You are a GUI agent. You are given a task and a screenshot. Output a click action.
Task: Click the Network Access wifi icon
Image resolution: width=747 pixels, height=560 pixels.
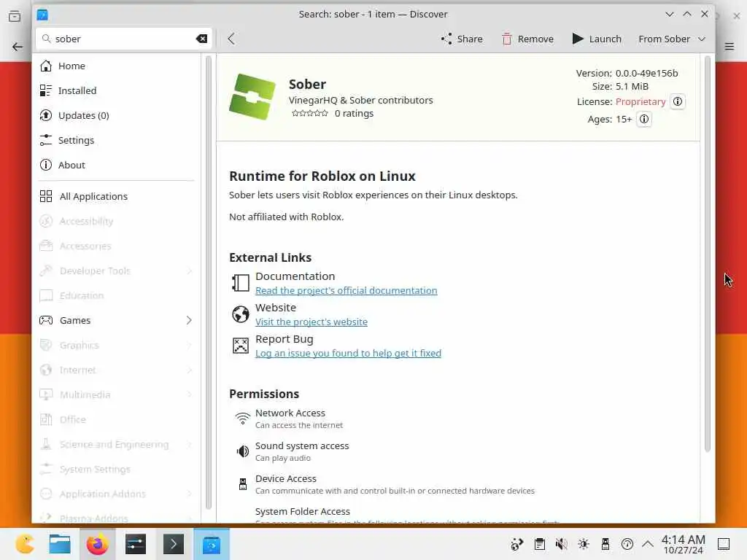242,419
